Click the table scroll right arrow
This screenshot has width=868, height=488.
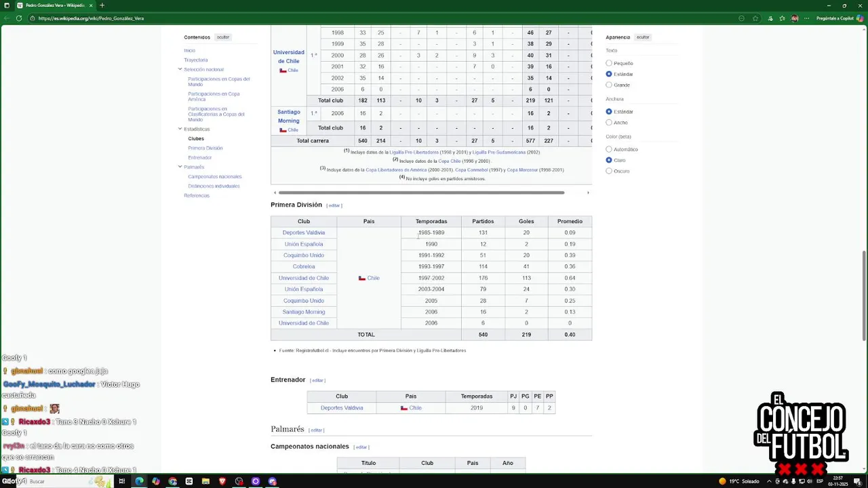coord(588,192)
